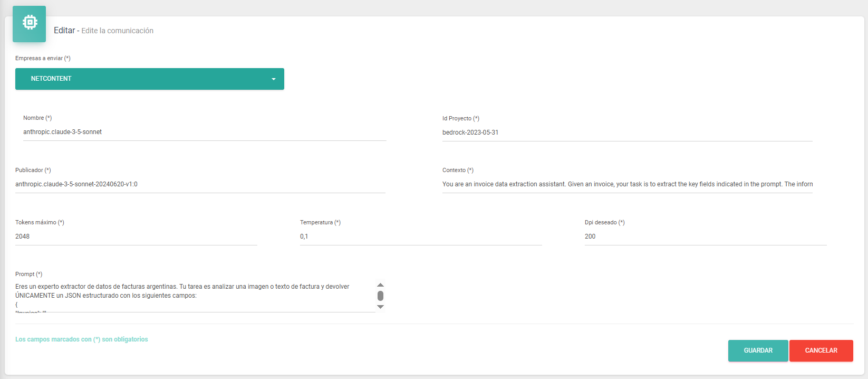Click the 'Id Proyecto (*)' label
Screen dimensions: 868x379
click(461, 118)
